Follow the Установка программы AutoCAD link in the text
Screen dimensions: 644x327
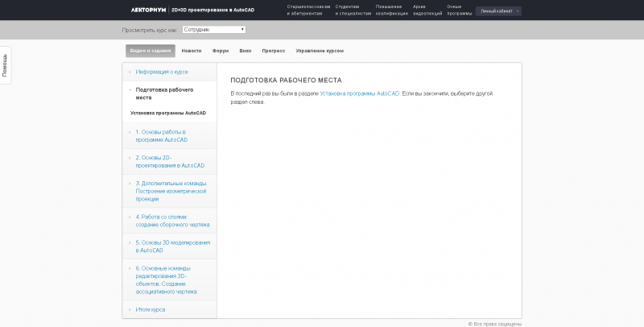coord(359,93)
